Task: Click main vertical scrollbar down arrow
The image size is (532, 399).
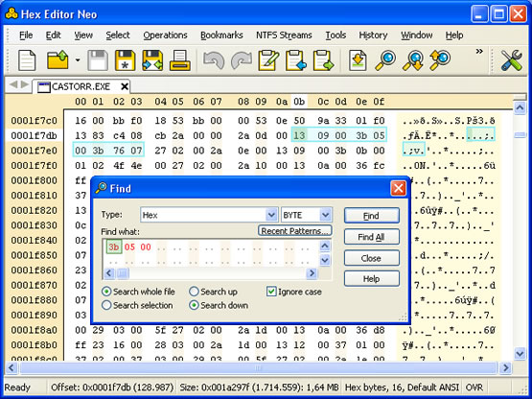Action: click(x=520, y=353)
